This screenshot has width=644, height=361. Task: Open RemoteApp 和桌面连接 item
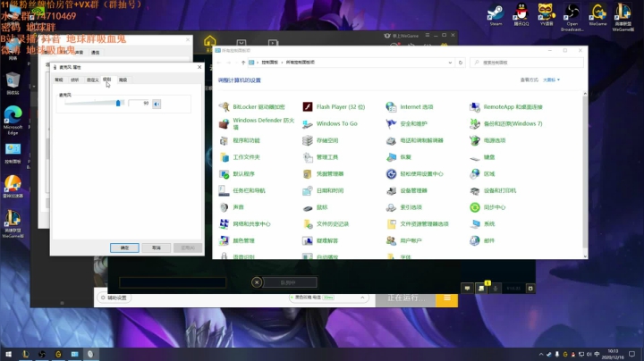coord(506,106)
